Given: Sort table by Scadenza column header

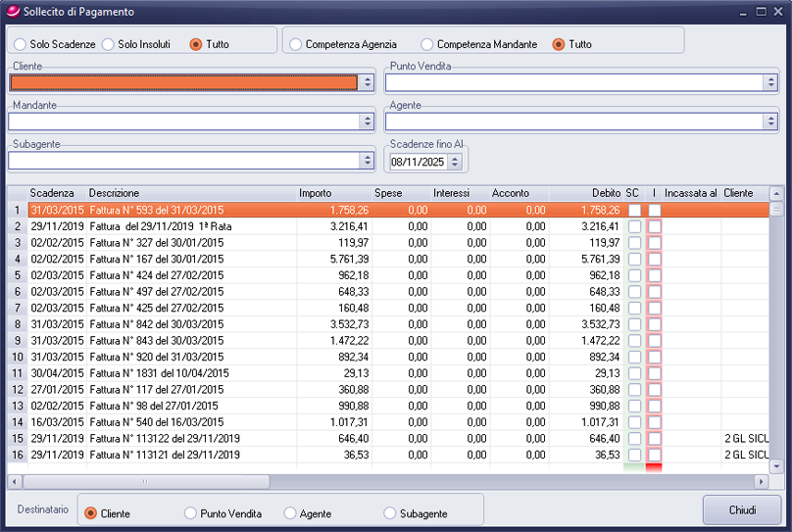Looking at the screenshot, I should 51,193.
